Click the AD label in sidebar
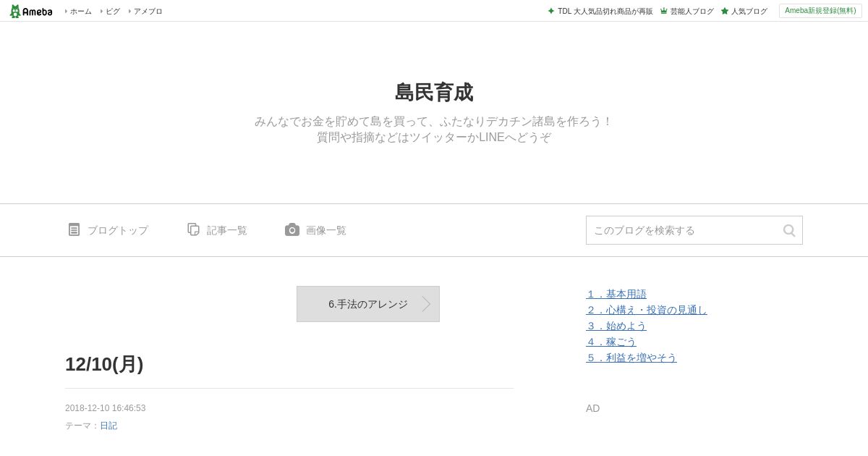The height and width of the screenshot is (456, 868). tap(592, 408)
